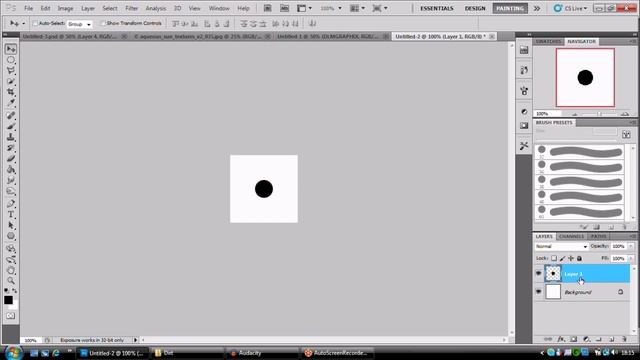This screenshot has height=360, width=640.
Task: Select the Brush tool
Action: [x=11, y=127]
